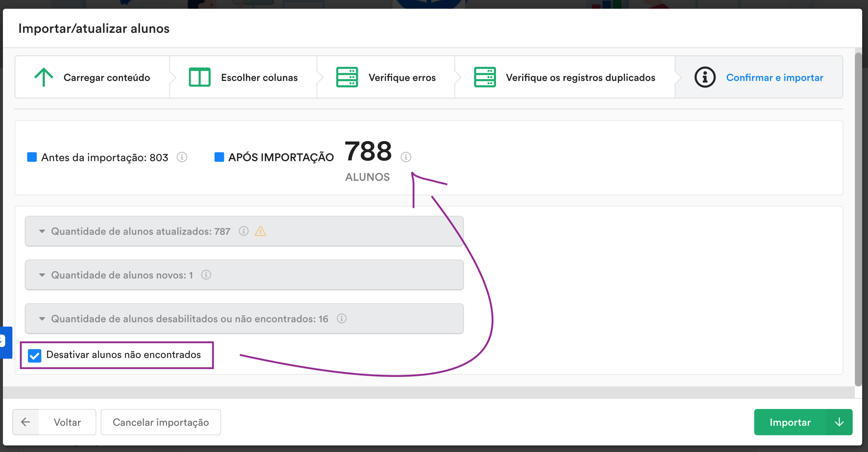Expand Quantidade de alunos atualizados: 787

pyautogui.click(x=41, y=231)
